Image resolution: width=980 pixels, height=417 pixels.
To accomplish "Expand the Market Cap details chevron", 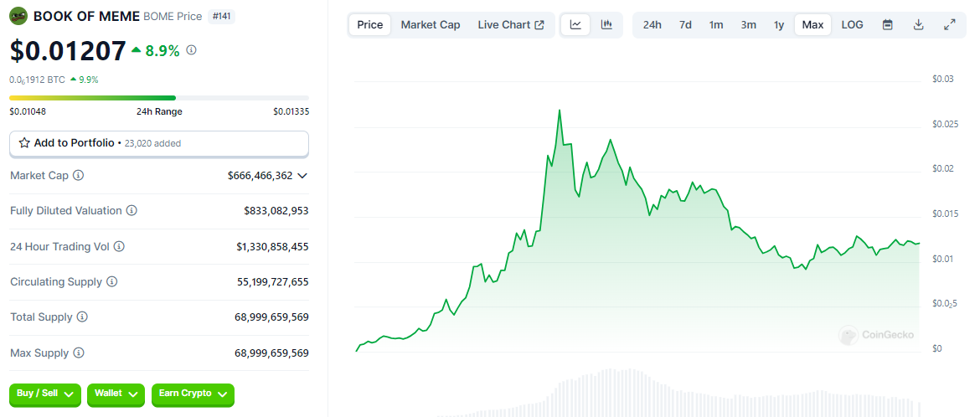I will (x=302, y=176).
